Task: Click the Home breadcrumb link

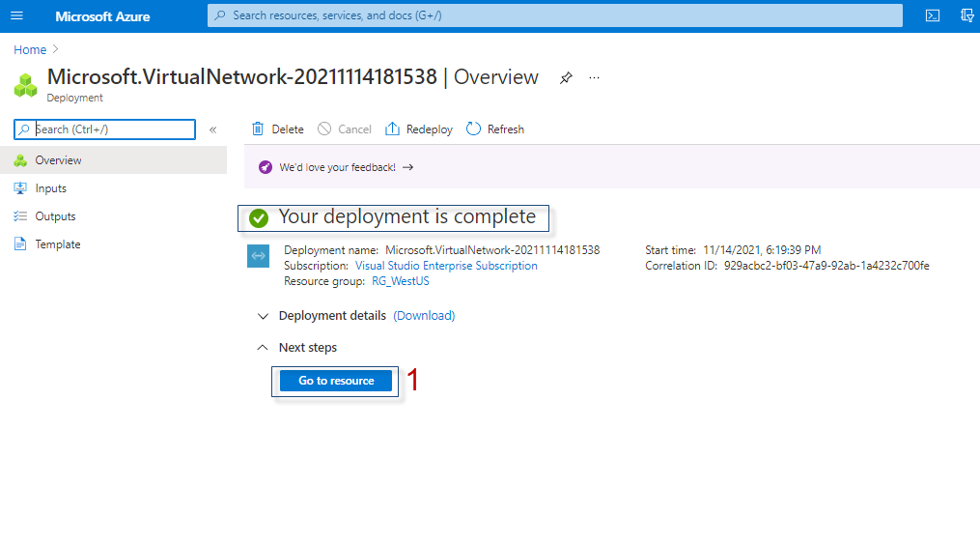Action: (x=30, y=49)
